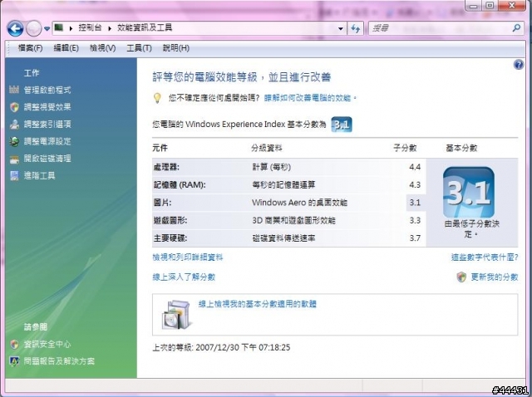Open 線上檢視我的基本分數適用的軟體 link

coord(257,304)
